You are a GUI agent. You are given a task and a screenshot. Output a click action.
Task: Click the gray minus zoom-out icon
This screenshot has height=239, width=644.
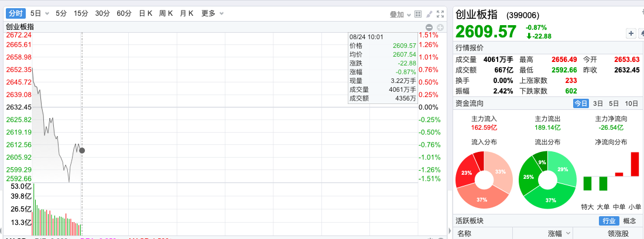click(429, 27)
